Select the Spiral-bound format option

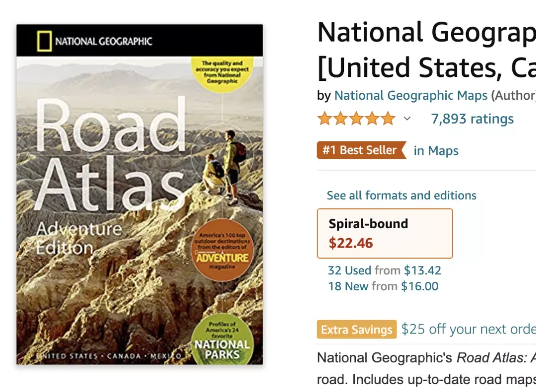(x=385, y=233)
